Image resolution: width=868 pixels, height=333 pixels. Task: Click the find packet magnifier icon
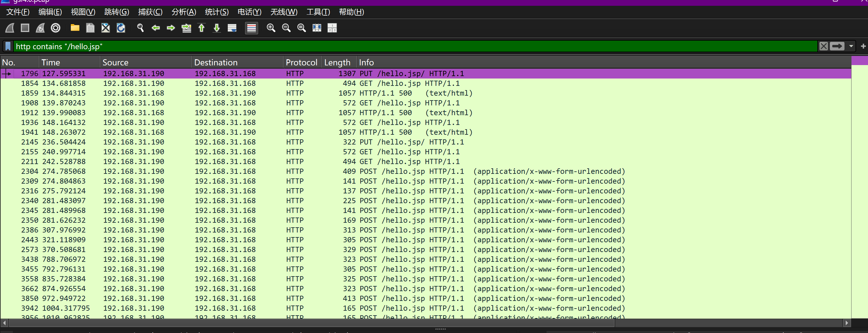(x=140, y=28)
